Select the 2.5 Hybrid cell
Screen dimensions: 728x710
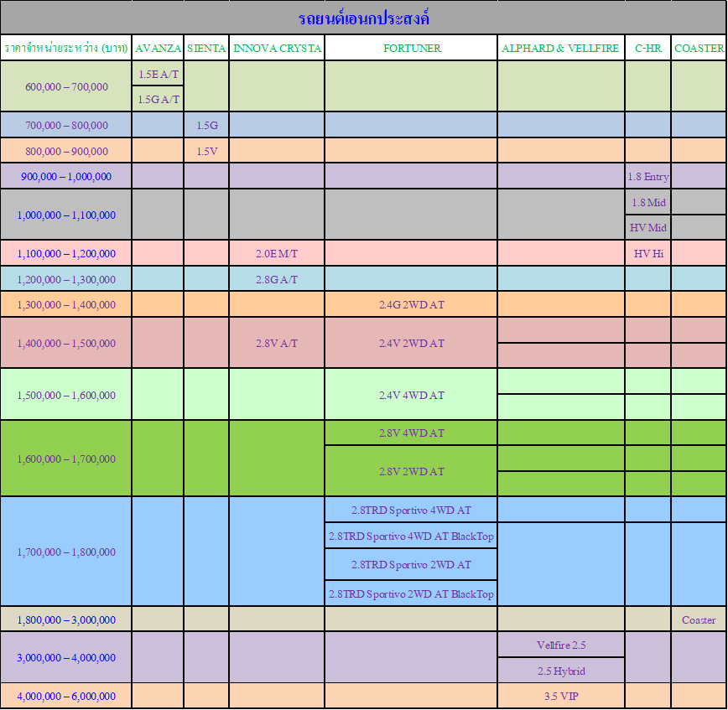click(561, 670)
